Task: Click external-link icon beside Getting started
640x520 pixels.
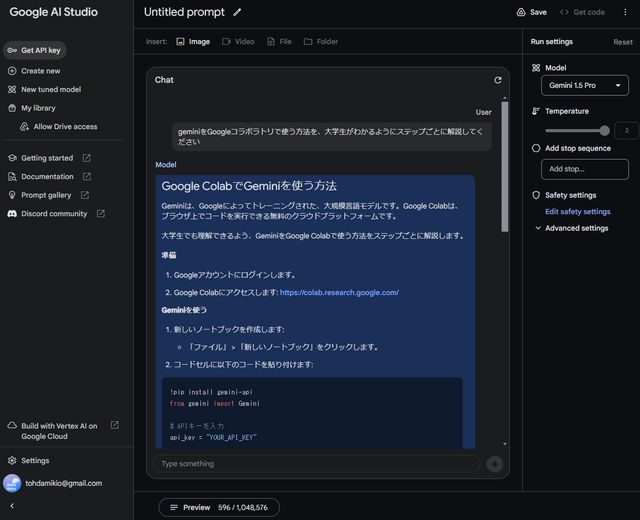Action: (87, 158)
